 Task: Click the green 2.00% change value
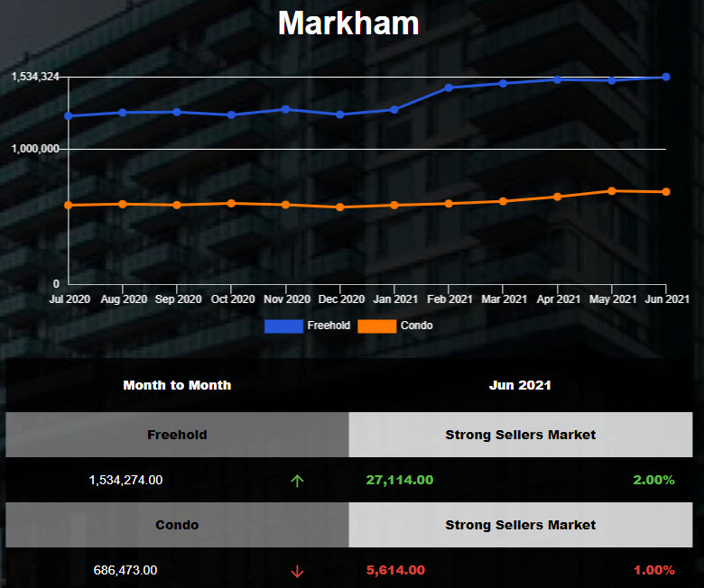point(653,481)
